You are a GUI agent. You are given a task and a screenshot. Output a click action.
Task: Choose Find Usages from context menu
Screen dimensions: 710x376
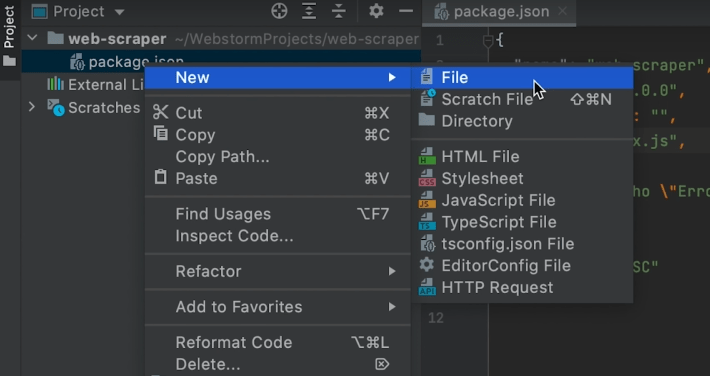pyautogui.click(x=278, y=214)
